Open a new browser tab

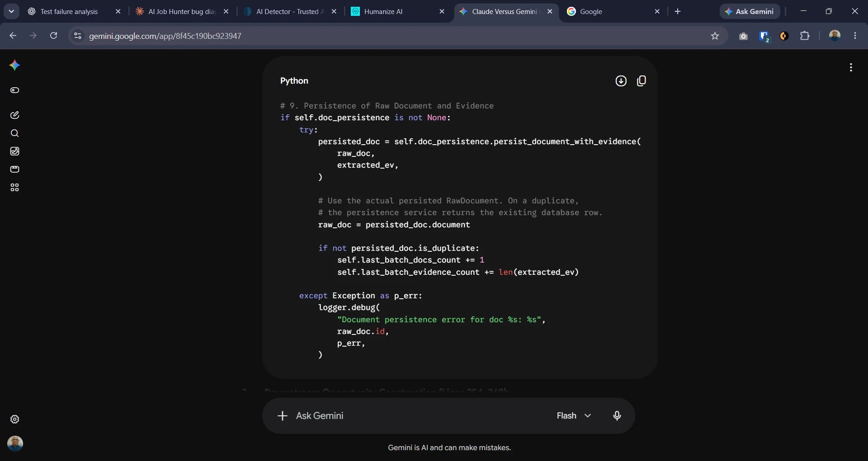pyautogui.click(x=677, y=12)
